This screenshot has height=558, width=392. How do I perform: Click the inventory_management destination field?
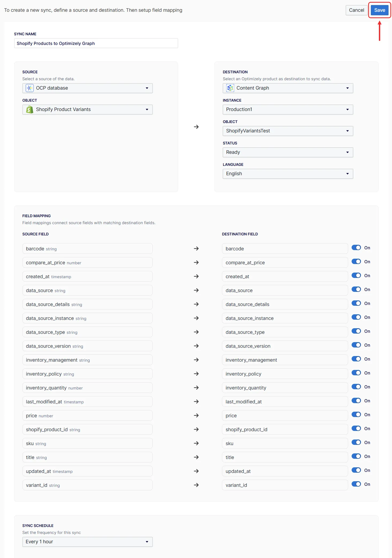tap(285, 360)
